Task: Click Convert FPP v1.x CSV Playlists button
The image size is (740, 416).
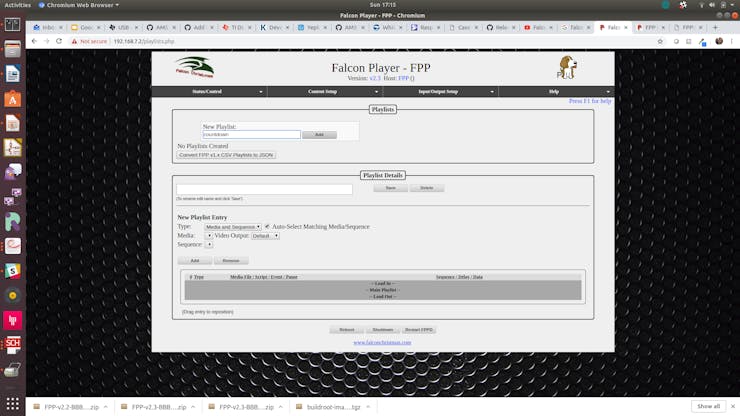Action: (226, 155)
